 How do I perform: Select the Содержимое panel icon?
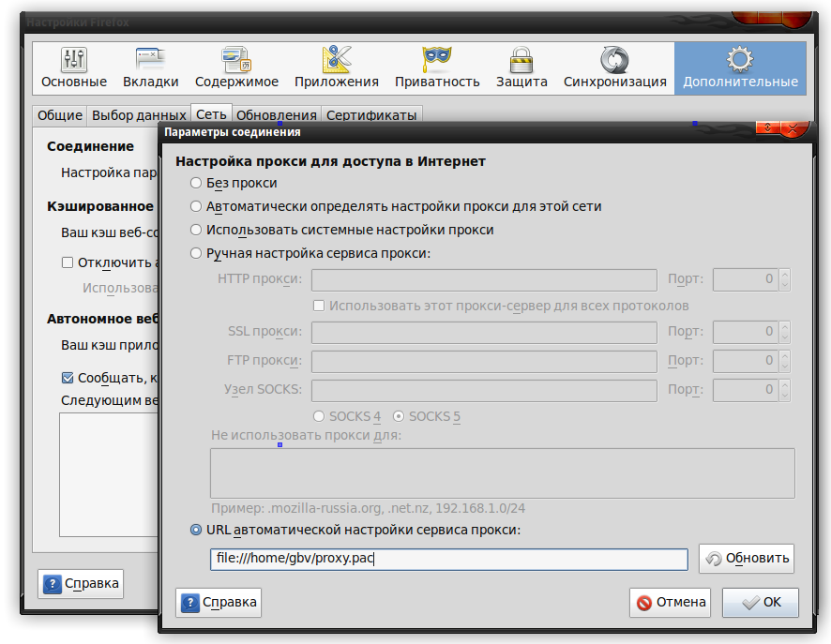point(235,61)
